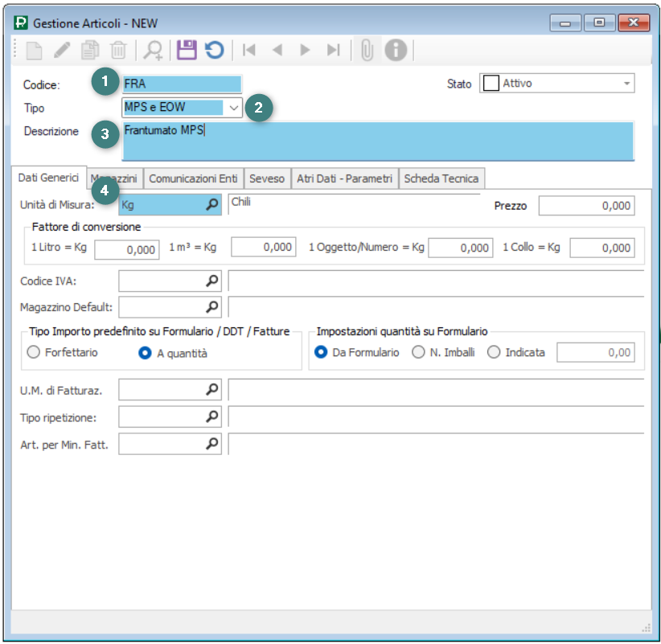Click the attachment paperclip icon
661x644 pixels.
(x=367, y=51)
